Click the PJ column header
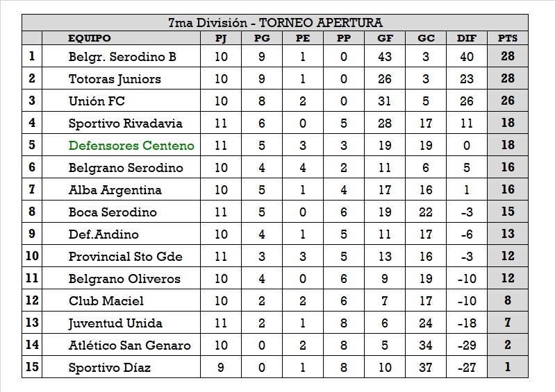The image size is (555, 392). coord(221,38)
